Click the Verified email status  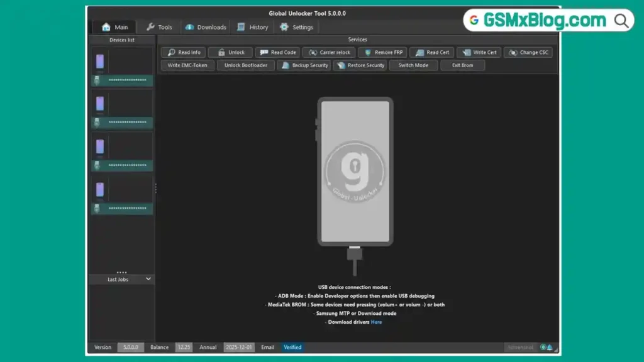(x=292, y=347)
